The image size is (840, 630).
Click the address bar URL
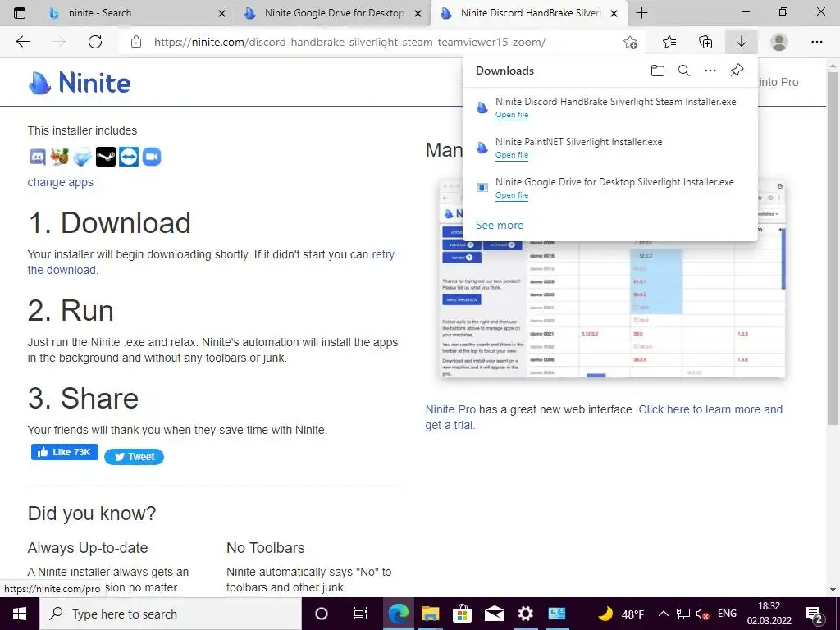coord(349,42)
